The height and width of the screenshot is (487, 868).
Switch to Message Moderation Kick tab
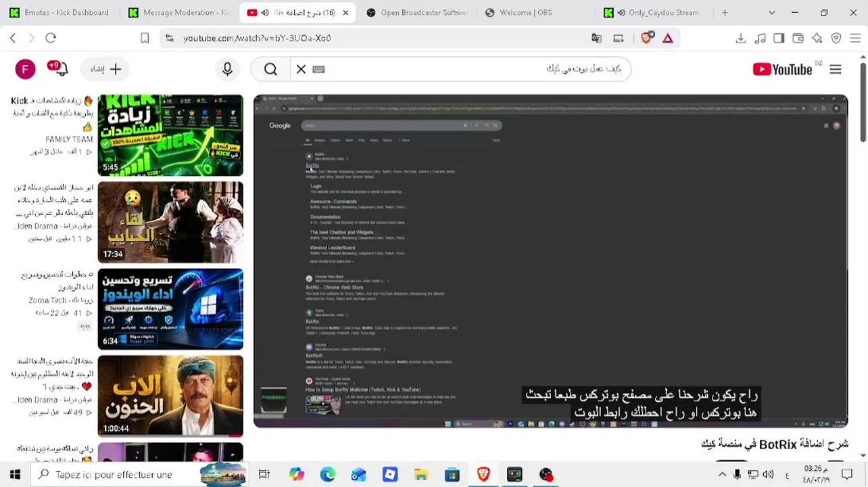tap(180, 12)
